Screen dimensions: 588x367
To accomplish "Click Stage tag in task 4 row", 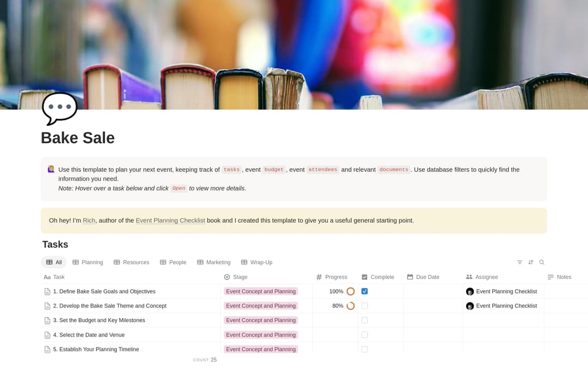I will click(261, 335).
